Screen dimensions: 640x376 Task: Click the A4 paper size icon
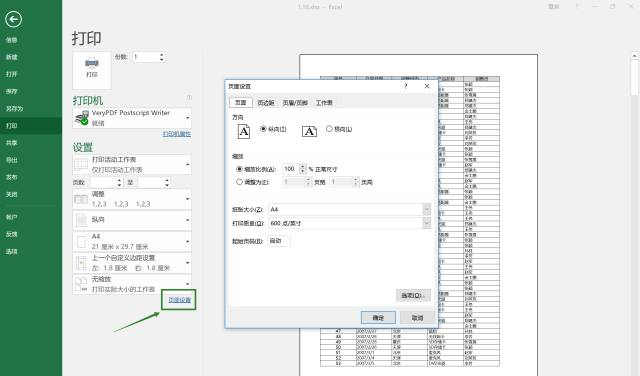[x=81, y=242]
